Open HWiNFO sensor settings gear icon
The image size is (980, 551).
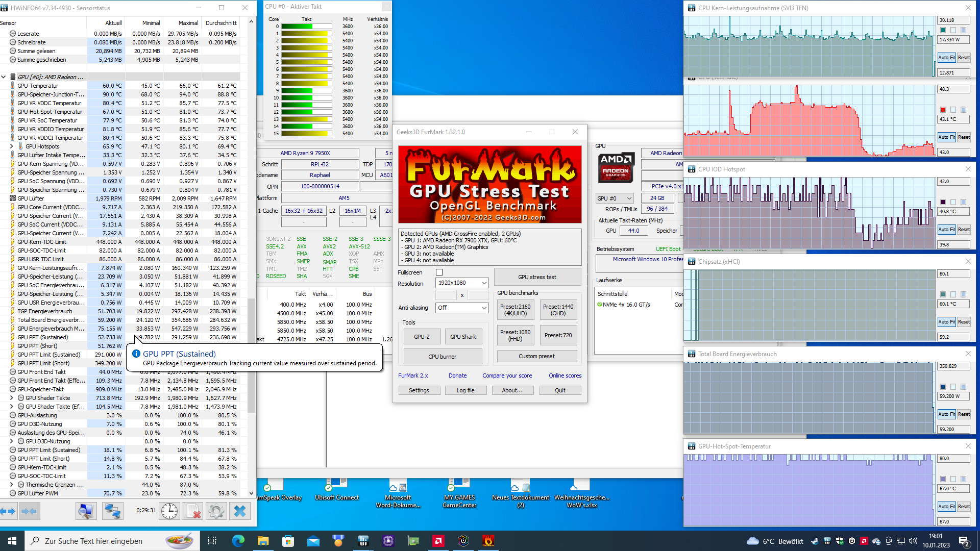pos(216,511)
